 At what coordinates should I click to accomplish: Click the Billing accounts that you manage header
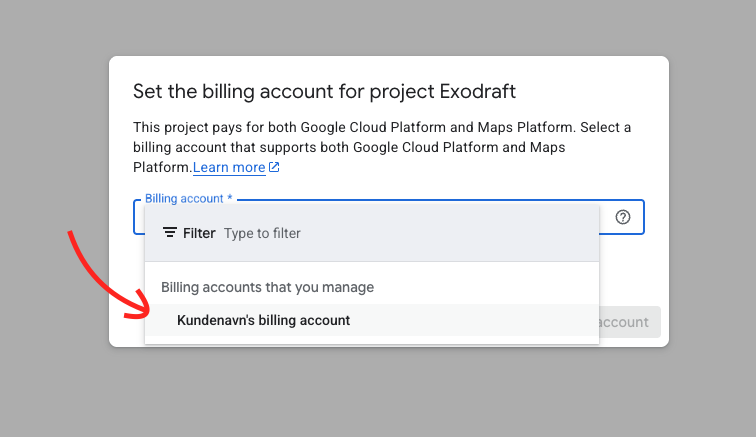[267, 287]
